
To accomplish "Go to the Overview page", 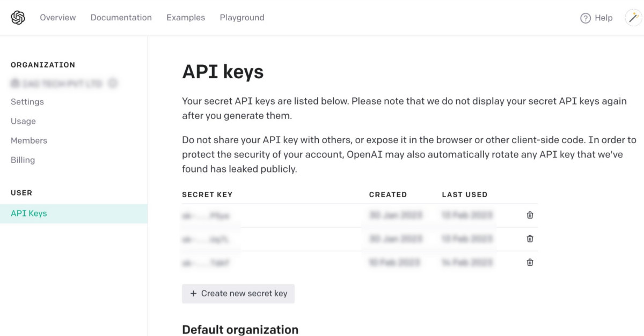I will click(x=58, y=18).
